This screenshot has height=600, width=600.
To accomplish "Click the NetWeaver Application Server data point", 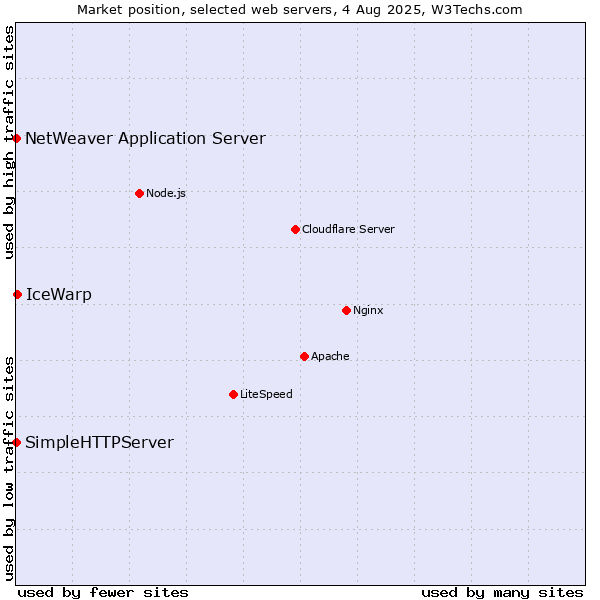I will [x=16, y=138].
